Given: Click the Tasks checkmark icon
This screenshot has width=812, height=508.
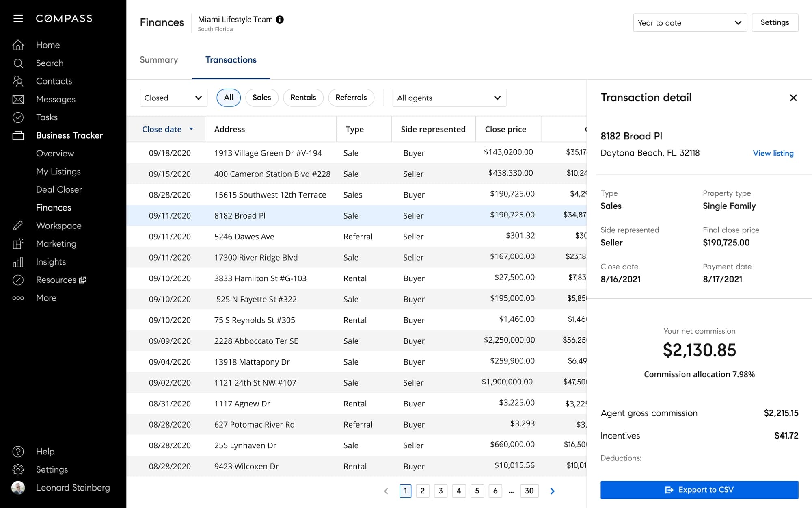Looking at the screenshot, I should click(18, 117).
